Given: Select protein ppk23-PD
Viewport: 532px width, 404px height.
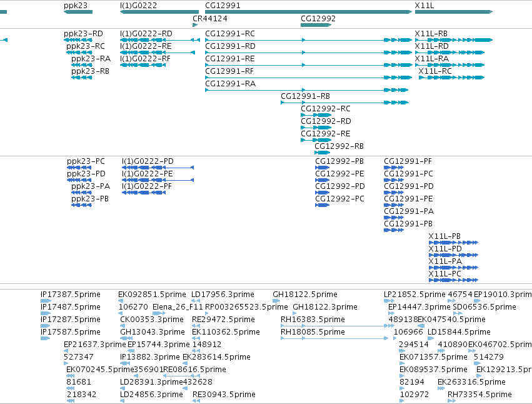Looking at the screenshot, I should [79, 180].
